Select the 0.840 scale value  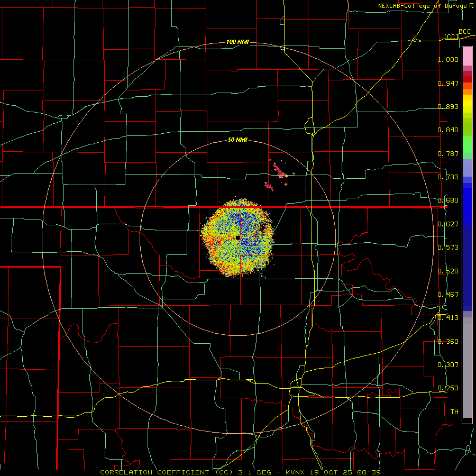click(x=448, y=130)
